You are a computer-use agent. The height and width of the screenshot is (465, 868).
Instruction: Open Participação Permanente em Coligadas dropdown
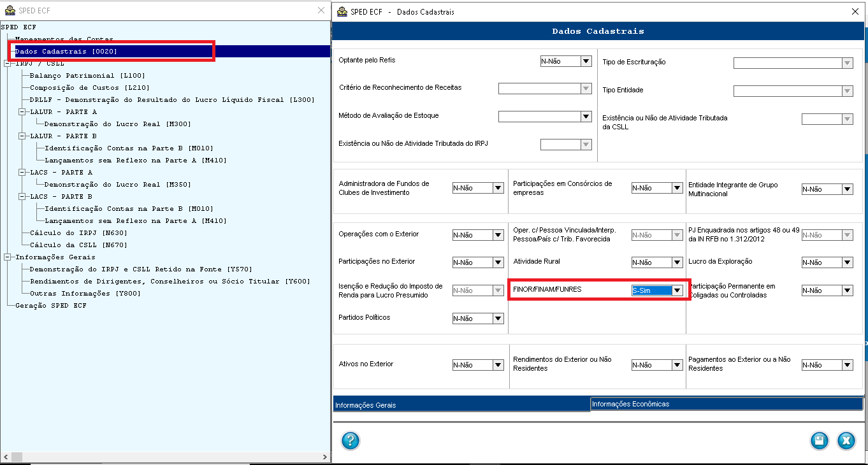847,290
